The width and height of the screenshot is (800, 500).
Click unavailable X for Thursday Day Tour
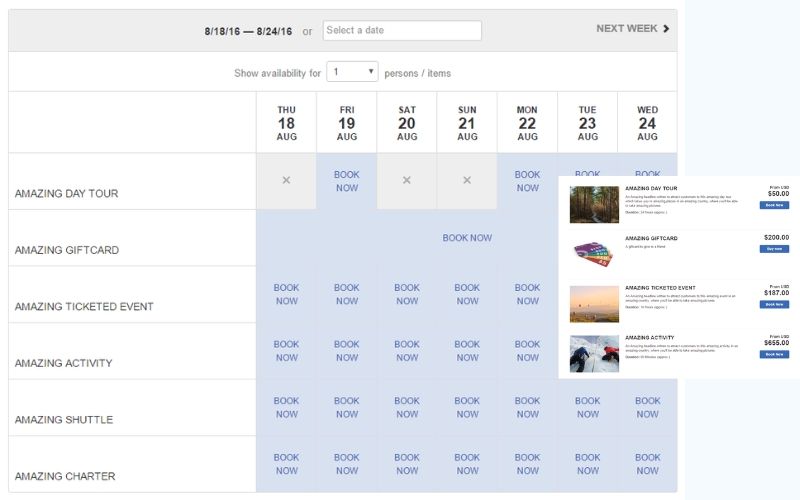[x=286, y=181]
